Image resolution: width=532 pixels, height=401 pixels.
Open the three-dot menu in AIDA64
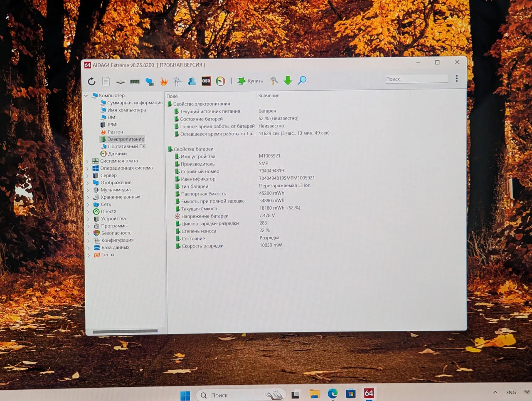point(456,78)
